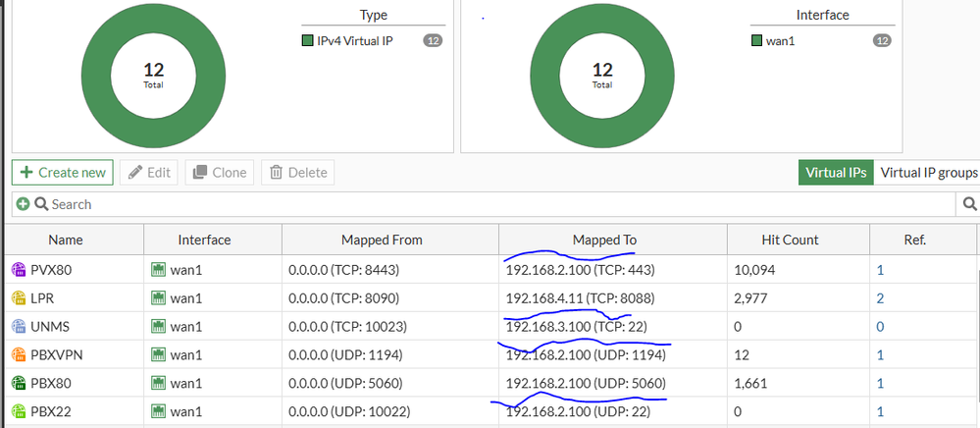The image size is (980, 428).
Task: Click the wan1 interface icon in PVX80 row
Action: coord(158,270)
